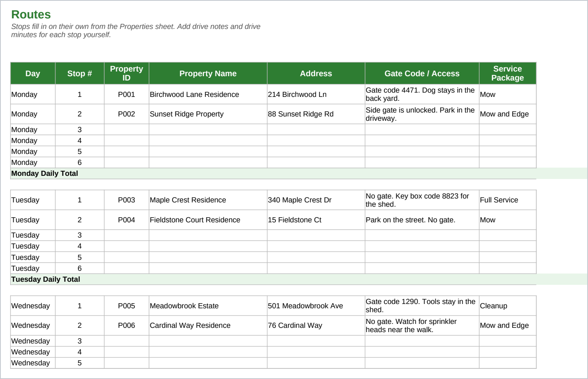The image size is (588, 379).
Task: Click Fieldstone Court Residence cell
Action: point(208,220)
